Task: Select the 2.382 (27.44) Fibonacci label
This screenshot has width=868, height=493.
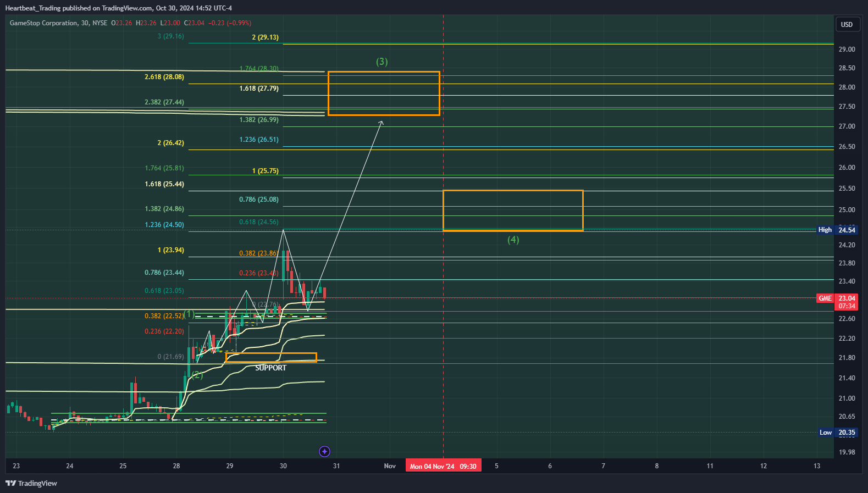Action: click(x=164, y=102)
